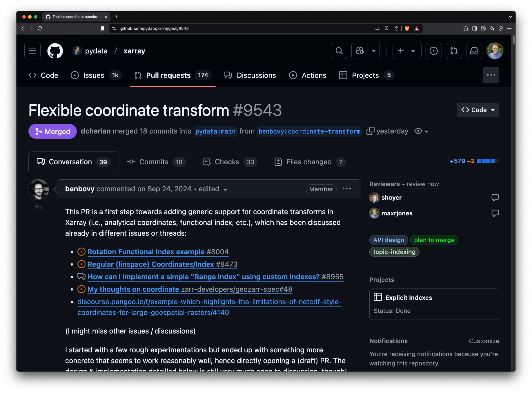Open Copilot chat icon in header
This screenshot has width=532, height=393.
[360, 51]
